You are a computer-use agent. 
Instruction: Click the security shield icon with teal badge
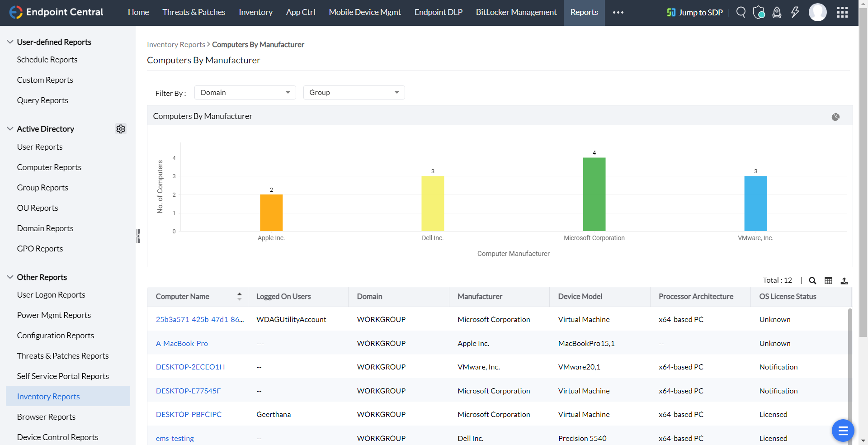tap(759, 12)
